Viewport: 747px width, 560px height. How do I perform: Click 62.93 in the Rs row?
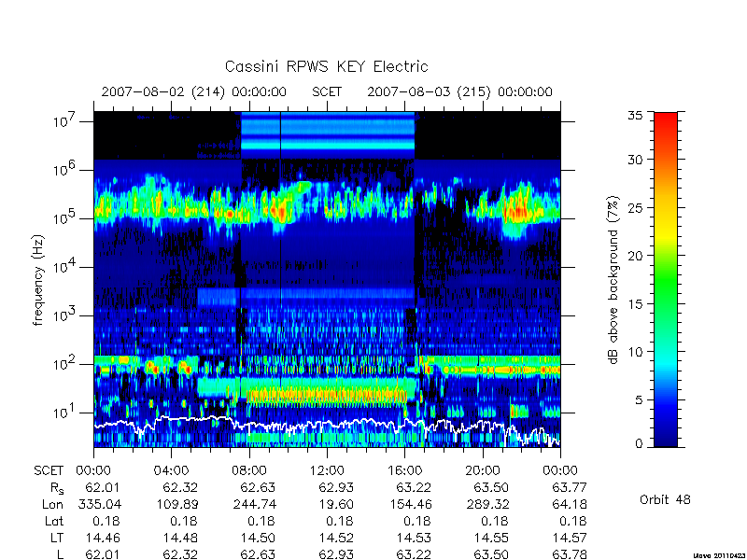coord(335,487)
